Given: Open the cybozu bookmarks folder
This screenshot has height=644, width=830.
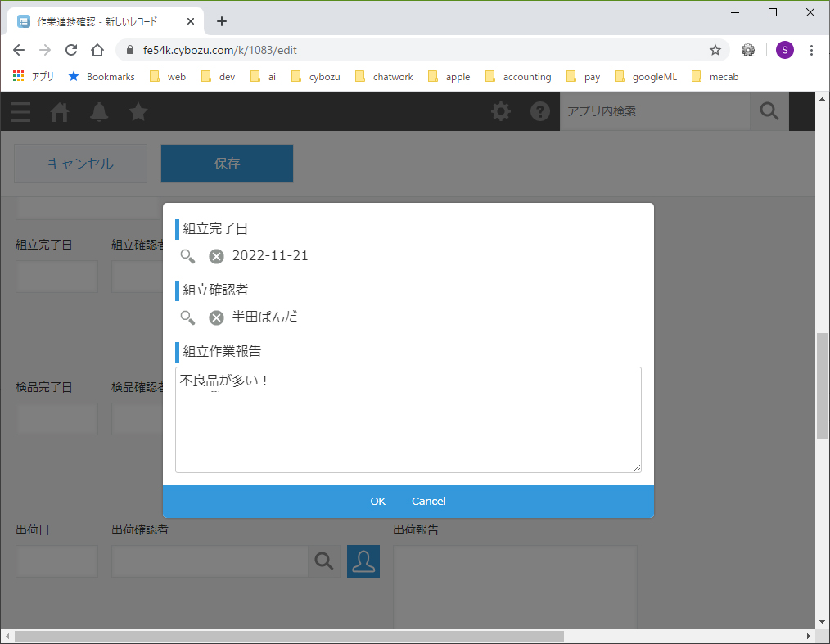Looking at the screenshot, I should pos(316,77).
